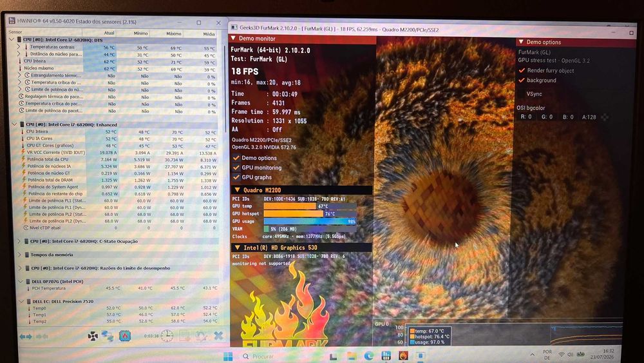
Task: Click the HWiNFO fan control icon
Action: 93,336
